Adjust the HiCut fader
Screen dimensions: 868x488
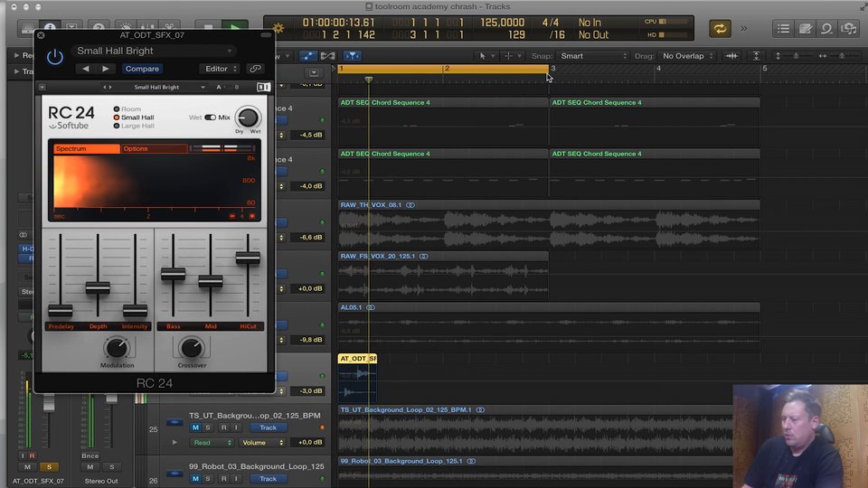pos(248,258)
